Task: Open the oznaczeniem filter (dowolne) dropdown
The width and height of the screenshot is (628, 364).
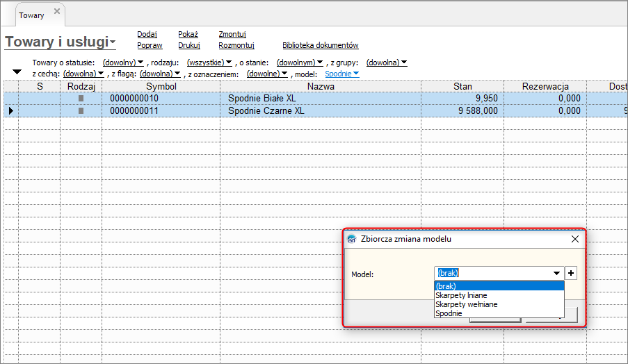Action: [267, 74]
